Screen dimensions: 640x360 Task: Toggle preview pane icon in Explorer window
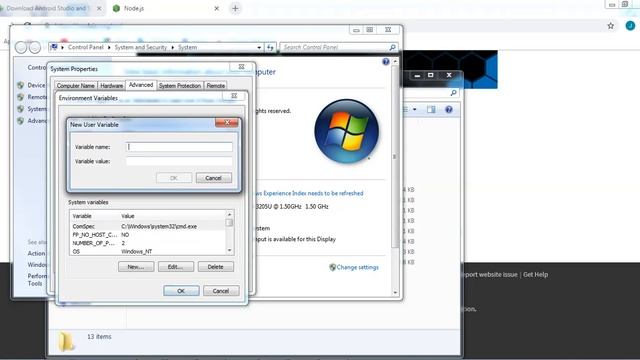click(431, 109)
